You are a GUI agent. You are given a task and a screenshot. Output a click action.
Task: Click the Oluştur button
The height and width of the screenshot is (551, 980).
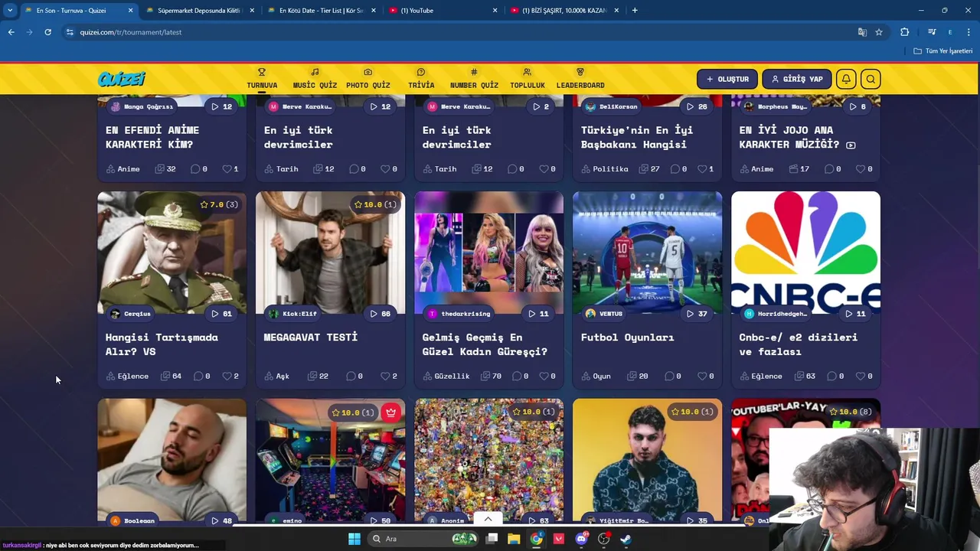tap(727, 79)
